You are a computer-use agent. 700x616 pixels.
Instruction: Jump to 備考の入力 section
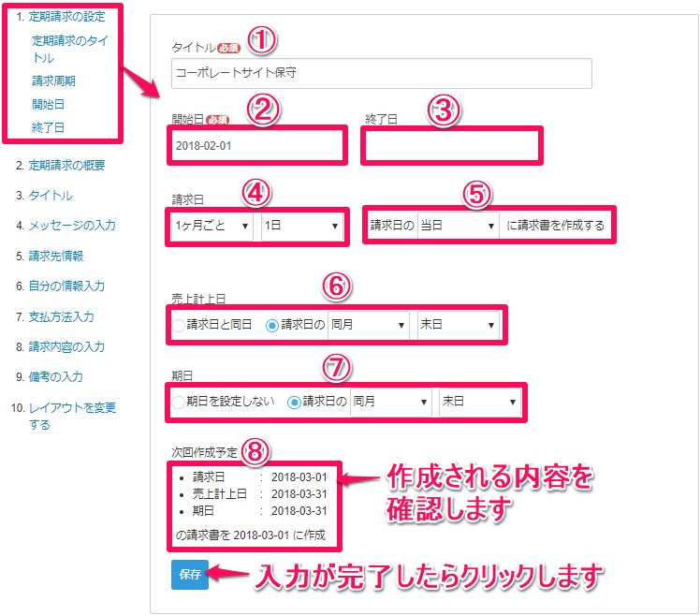coord(56,376)
